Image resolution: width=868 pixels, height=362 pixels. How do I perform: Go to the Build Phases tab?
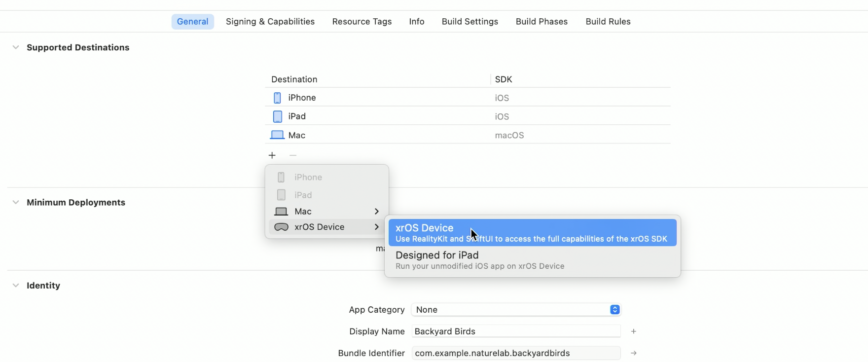(542, 22)
